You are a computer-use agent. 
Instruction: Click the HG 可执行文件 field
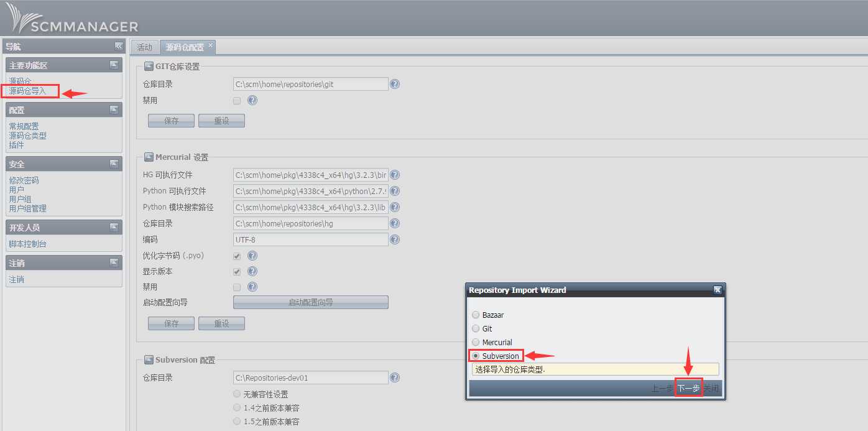coord(311,175)
